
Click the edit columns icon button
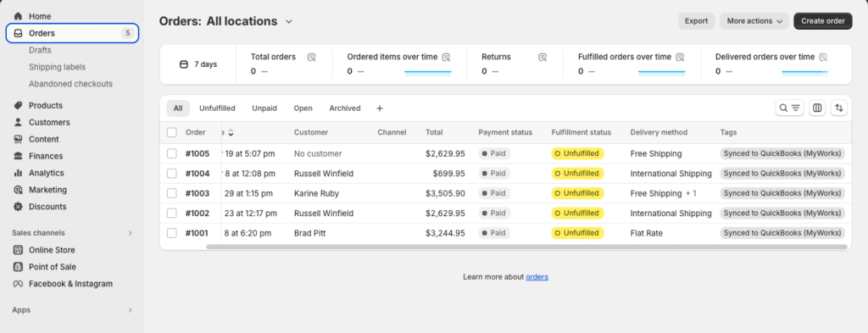point(817,108)
